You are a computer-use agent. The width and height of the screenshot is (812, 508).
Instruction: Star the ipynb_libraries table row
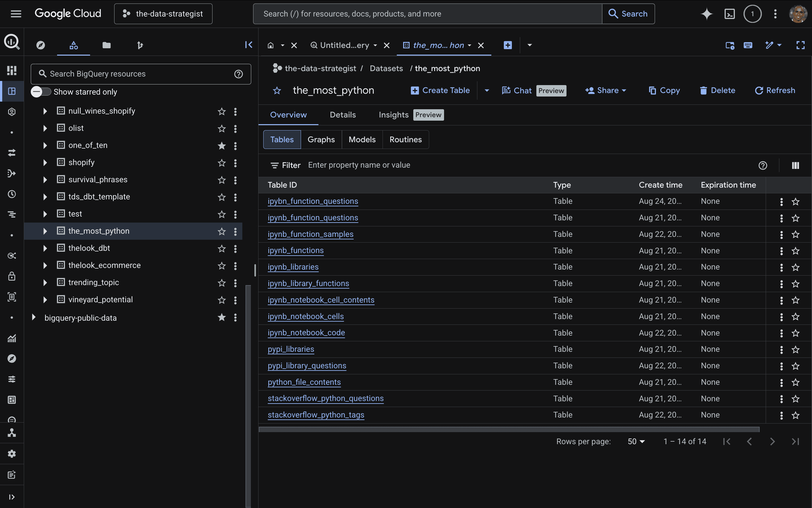pos(795,267)
